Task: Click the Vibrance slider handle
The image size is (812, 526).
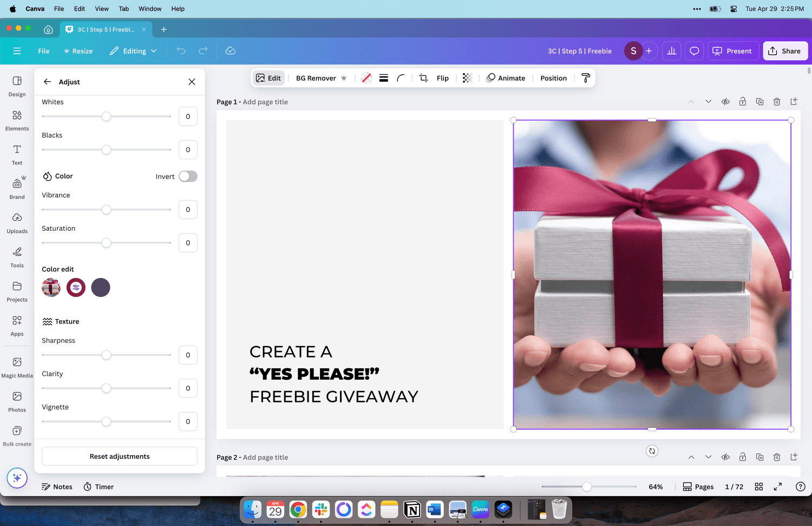Action: click(x=107, y=210)
